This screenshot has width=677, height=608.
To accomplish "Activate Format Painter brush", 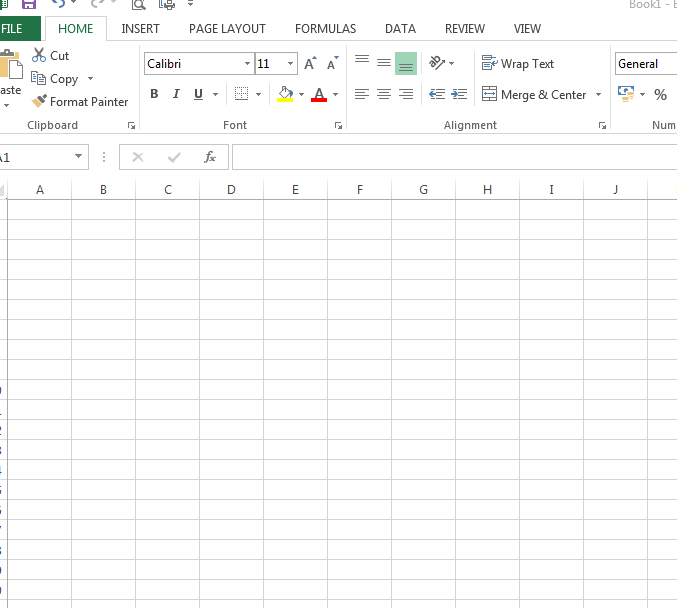I will (x=80, y=101).
